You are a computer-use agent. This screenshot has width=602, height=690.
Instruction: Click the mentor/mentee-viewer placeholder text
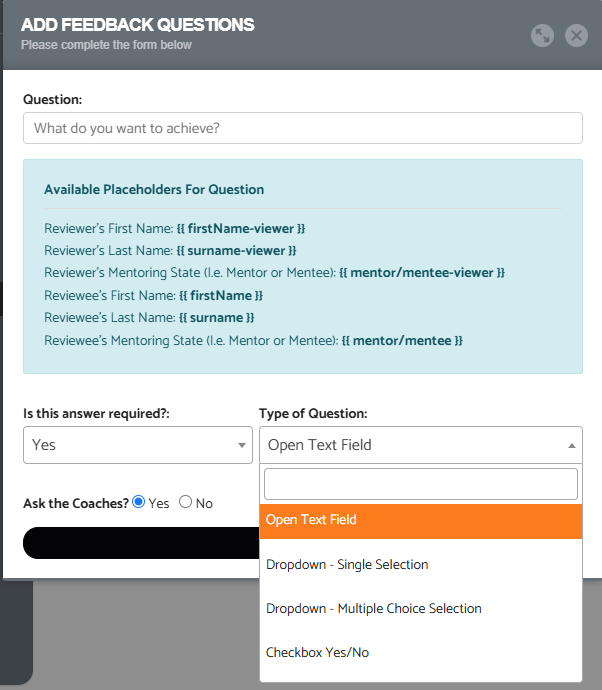(422, 272)
